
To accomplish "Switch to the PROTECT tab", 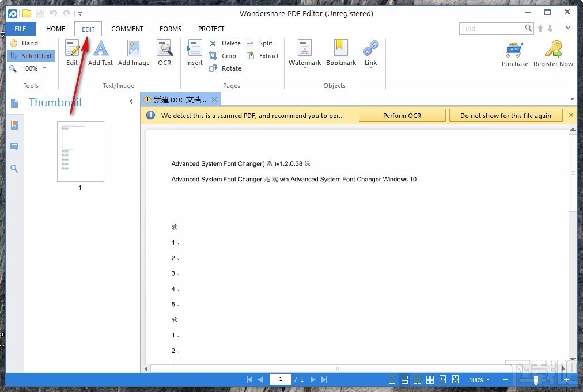I will [211, 29].
